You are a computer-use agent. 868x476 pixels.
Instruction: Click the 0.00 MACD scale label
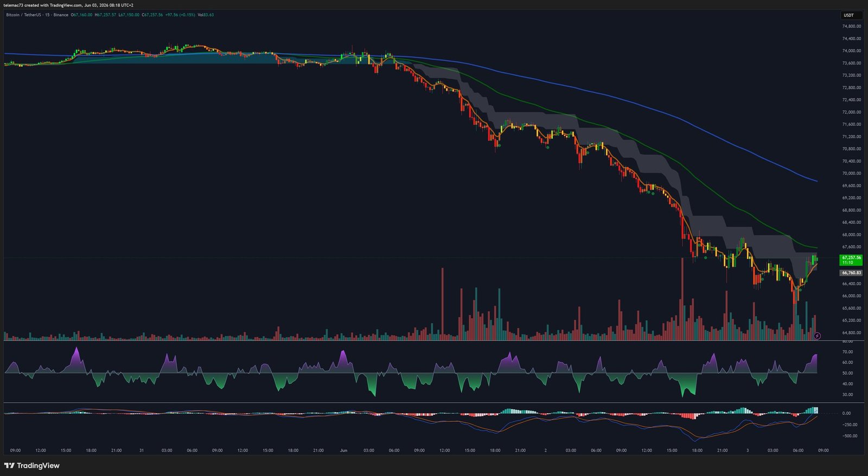(846, 413)
